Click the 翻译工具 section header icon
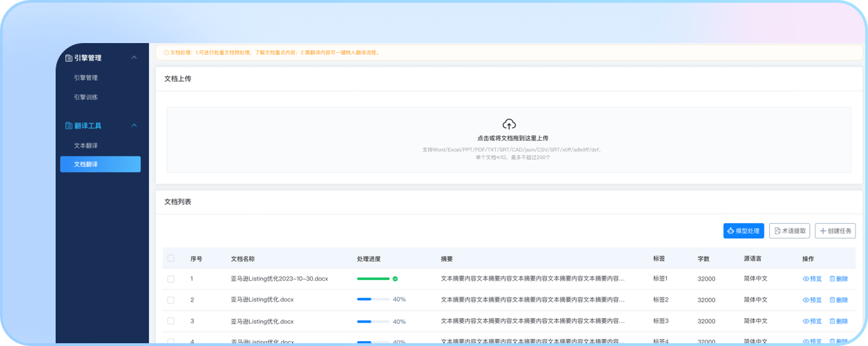This screenshot has width=868, height=346. [x=68, y=126]
